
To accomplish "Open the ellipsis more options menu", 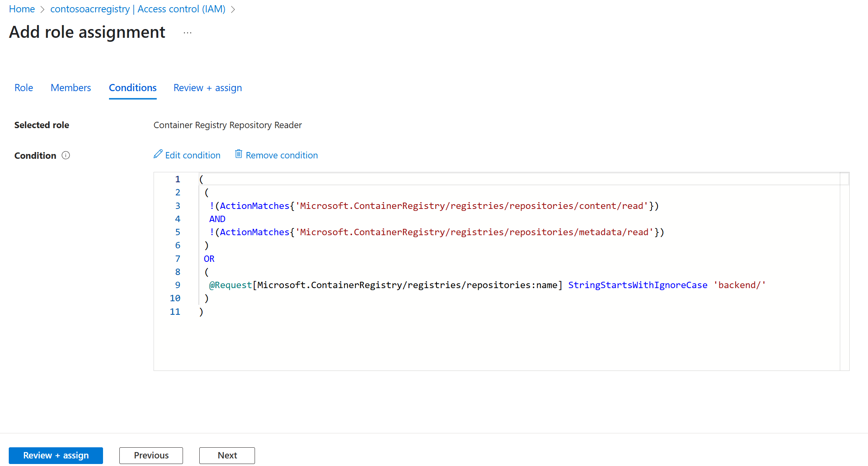I will coord(187,33).
